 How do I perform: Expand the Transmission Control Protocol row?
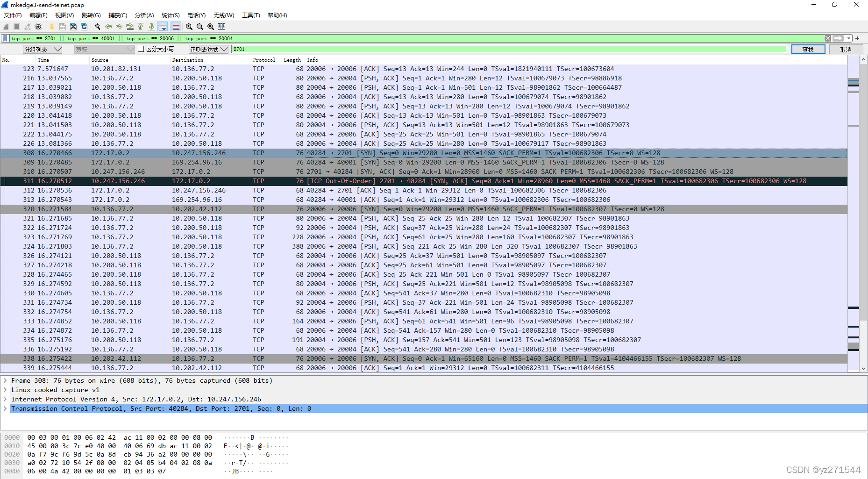pyautogui.click(x=5, y=408)
